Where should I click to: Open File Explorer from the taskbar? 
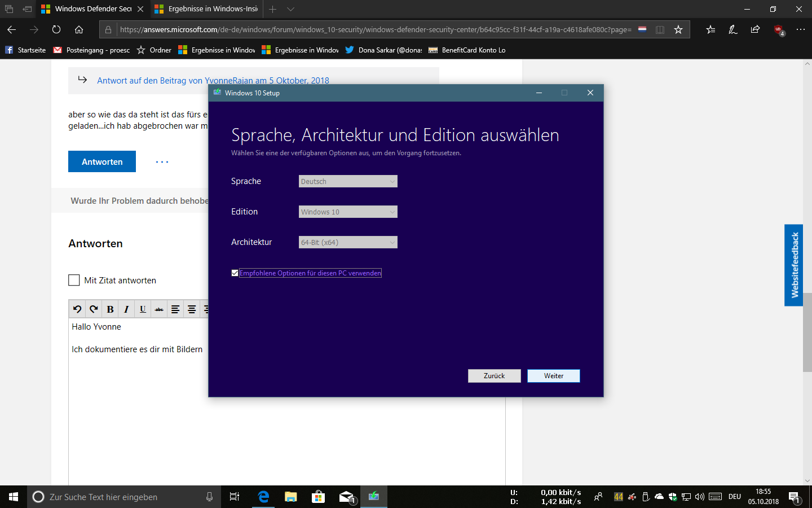point(291,497)
